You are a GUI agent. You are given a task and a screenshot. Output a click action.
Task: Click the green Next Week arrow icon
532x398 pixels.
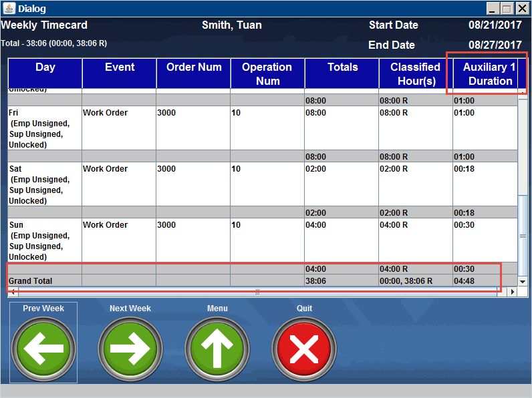point(130,348)
